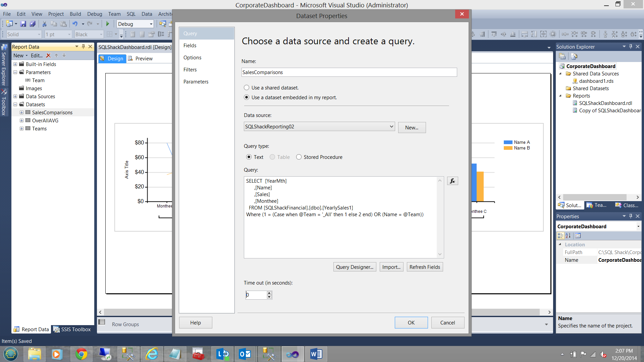
Task: Click the Save All toolbar icon
Action: click(33, 24)
